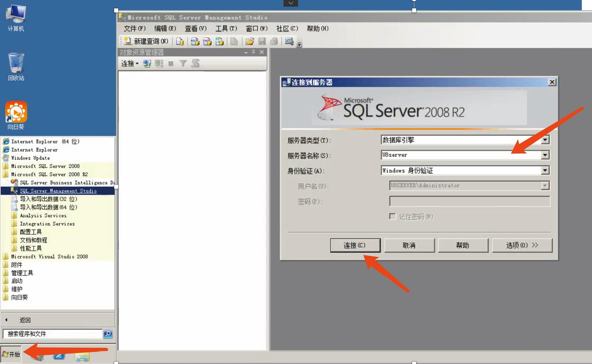Click the Analysis Services XMLA Query icon
592x364 pixels.
(219, 41)
